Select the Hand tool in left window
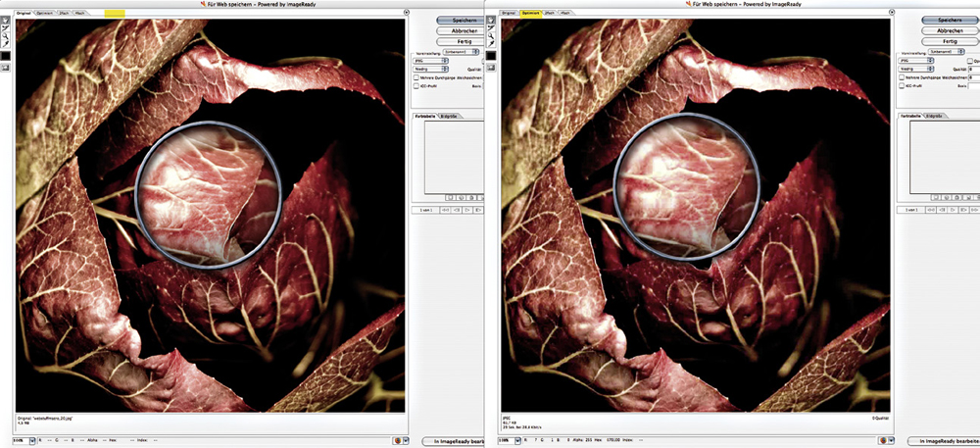Viewport: 980px width, 448px height. (x=6, y=17)
